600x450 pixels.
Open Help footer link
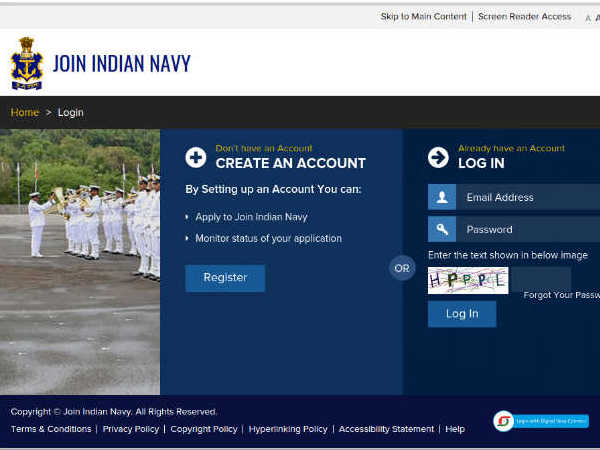tap(455, 429)
